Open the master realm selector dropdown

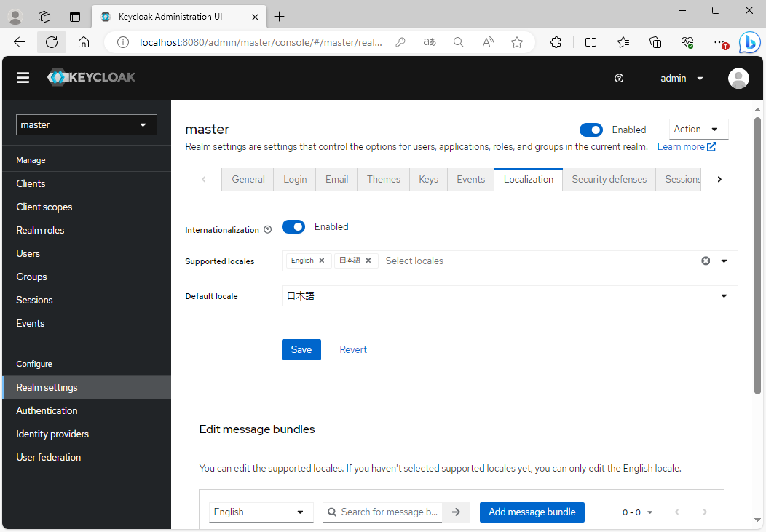[87, 125]
